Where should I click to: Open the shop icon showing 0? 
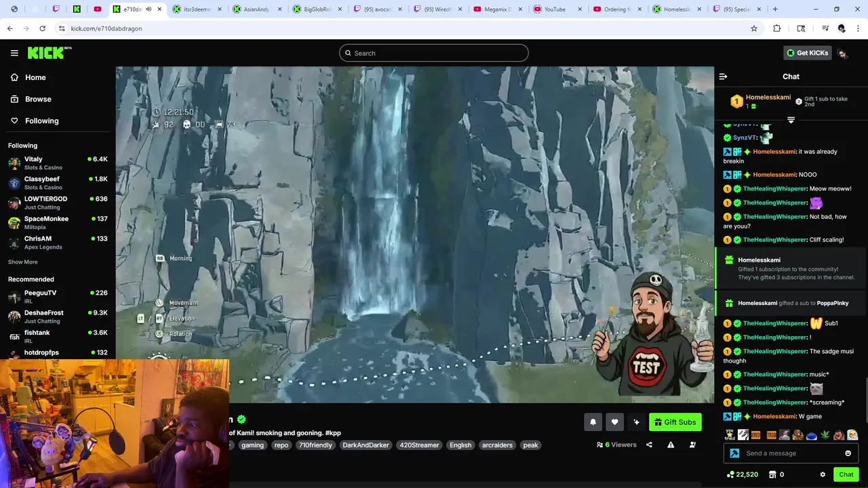pyautogui.click(x=772, y=474)
